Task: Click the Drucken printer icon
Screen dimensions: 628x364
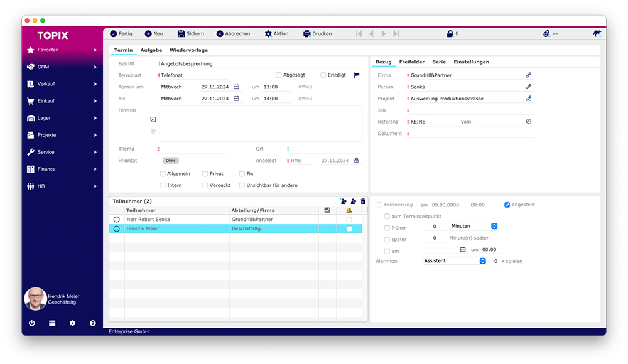Action: (307, 34)
